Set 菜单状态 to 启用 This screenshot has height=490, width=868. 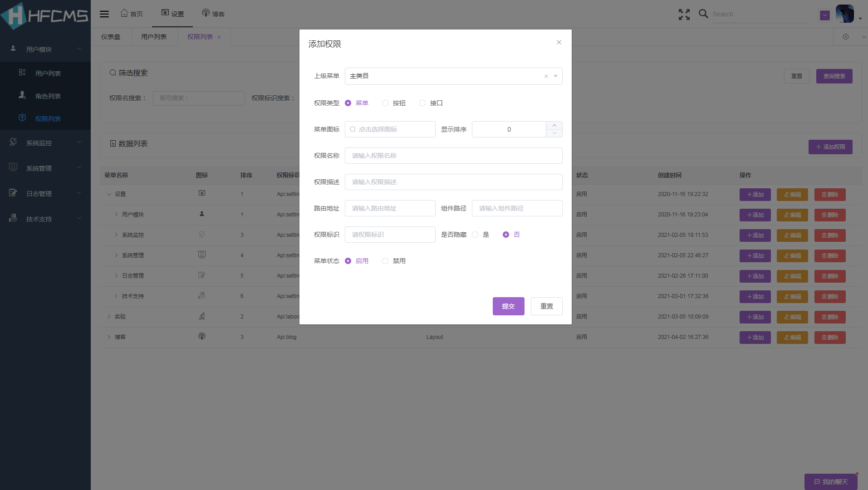pos(348,261)
